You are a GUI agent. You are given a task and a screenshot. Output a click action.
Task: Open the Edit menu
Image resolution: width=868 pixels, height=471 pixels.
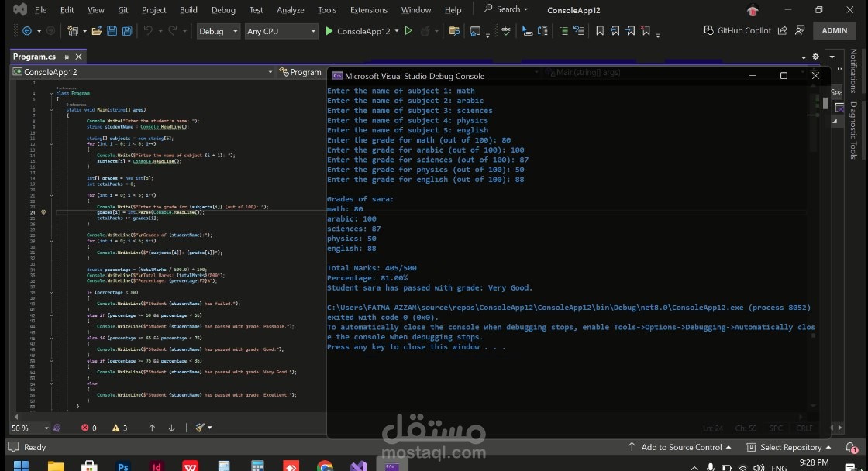(x=67, y=10)
